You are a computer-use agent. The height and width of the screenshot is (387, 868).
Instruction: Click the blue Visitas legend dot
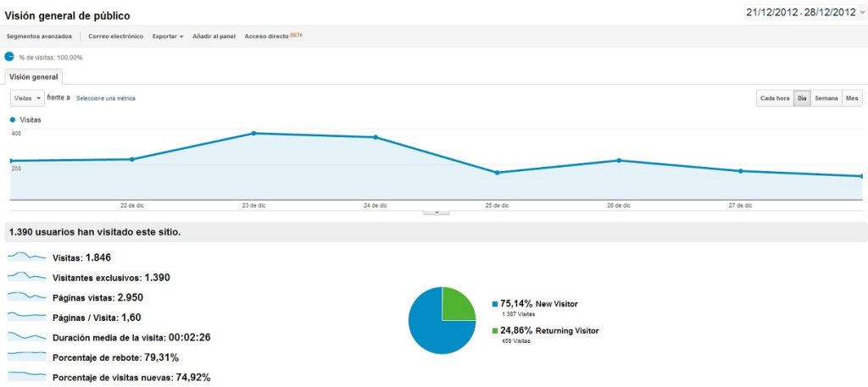13,119
